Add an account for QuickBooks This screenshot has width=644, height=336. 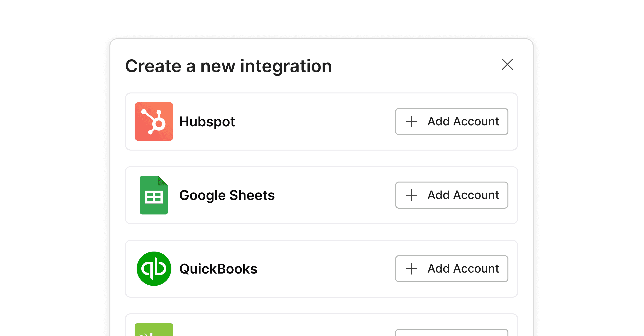pos(452,269)
